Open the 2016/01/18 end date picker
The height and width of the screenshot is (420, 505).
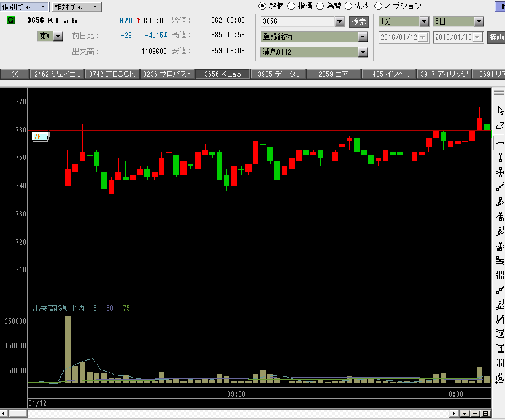pos(477,37)
